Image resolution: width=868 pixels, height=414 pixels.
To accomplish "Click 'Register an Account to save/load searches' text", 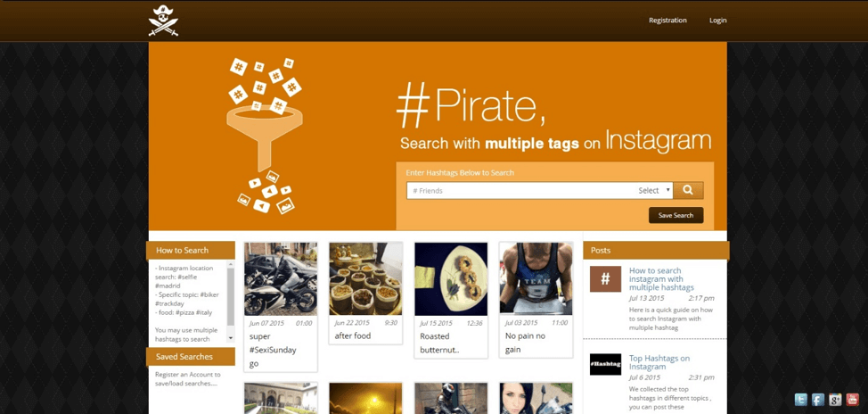I will click(x=188, y=379).
